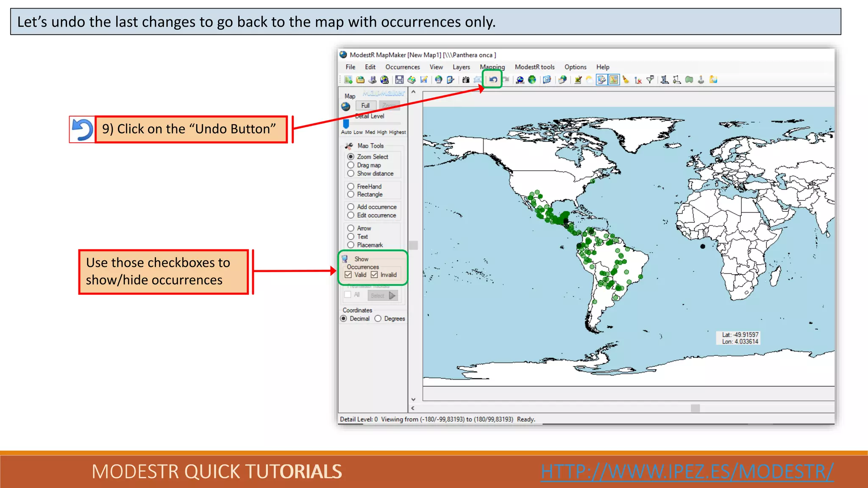Image resolution: width=868 pixels, height=488 pixels.
Task: Click the painter palette toolbar icon
Action: pos(602,80)
